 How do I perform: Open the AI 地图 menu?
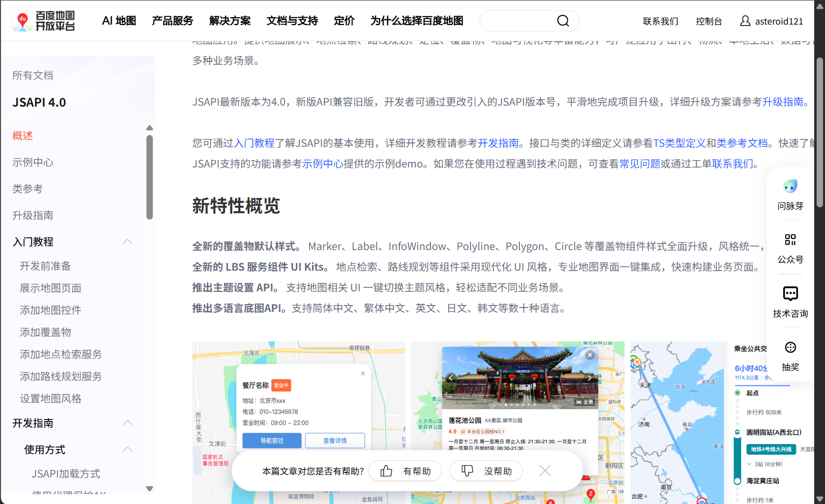click(x=119, y=21)
